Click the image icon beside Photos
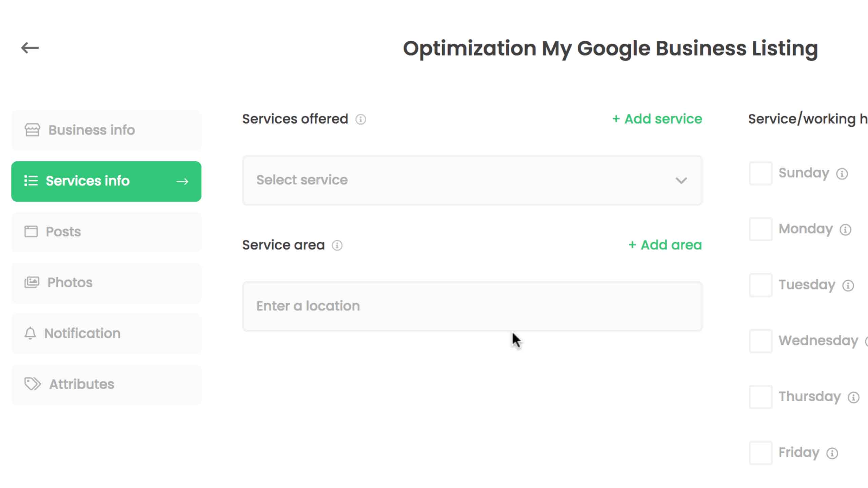Screen dimensions: 868x488 pyautogui.click(x=32, y=282)
